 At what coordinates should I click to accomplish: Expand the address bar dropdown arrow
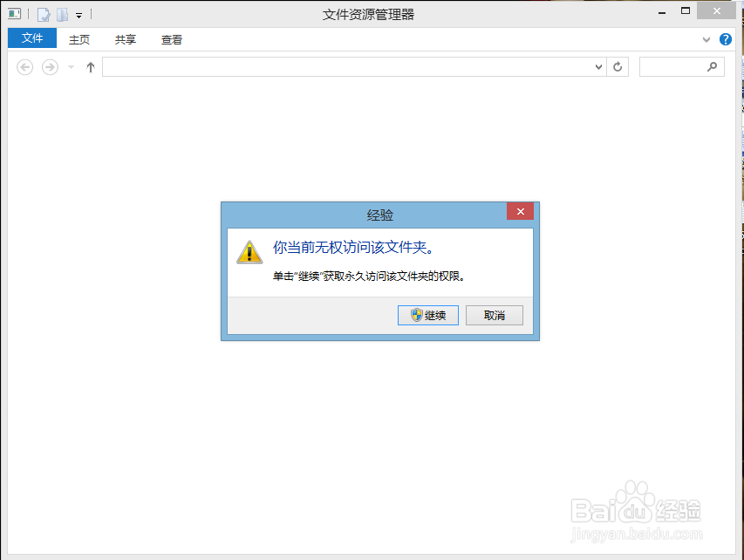point(597,66)
